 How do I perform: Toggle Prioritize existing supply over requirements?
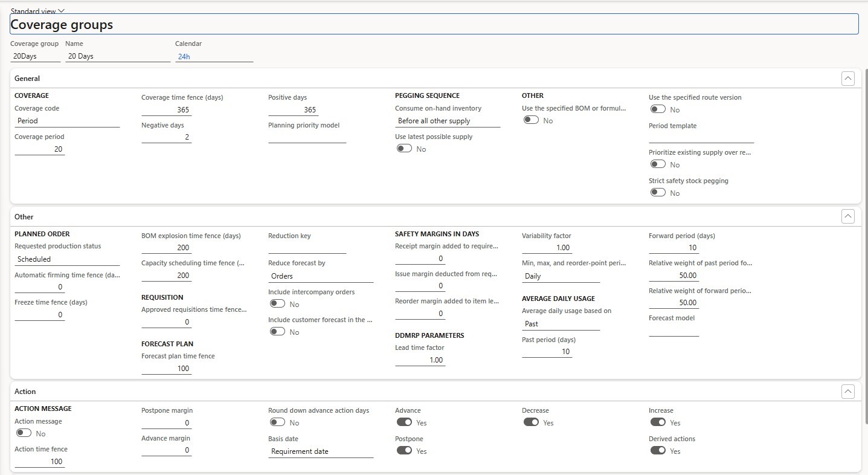pyautogui.click(x=658, y=164)
